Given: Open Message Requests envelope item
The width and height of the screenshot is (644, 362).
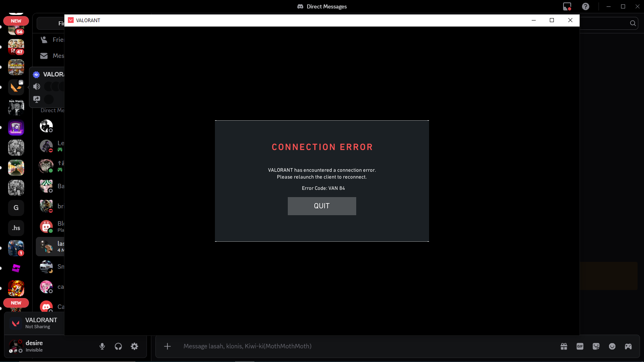Looking at the screenshot, I should coord(50,56).
